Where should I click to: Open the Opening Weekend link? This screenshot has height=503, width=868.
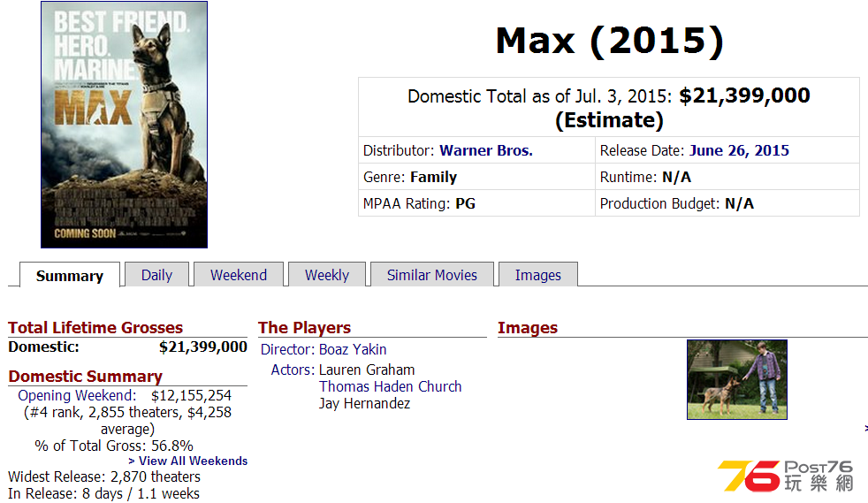77,395
